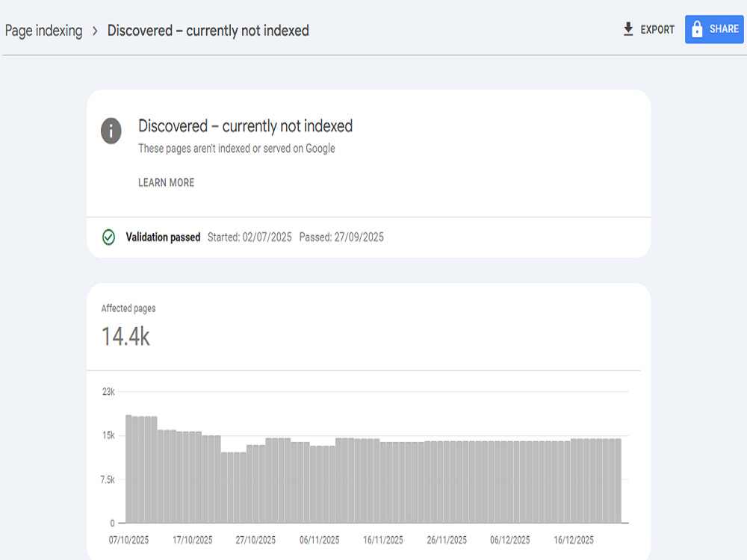The image size is (747, 560).
Task: Select the 'Passed: 27/09/2025' text
Action: (x=341, y=237)
